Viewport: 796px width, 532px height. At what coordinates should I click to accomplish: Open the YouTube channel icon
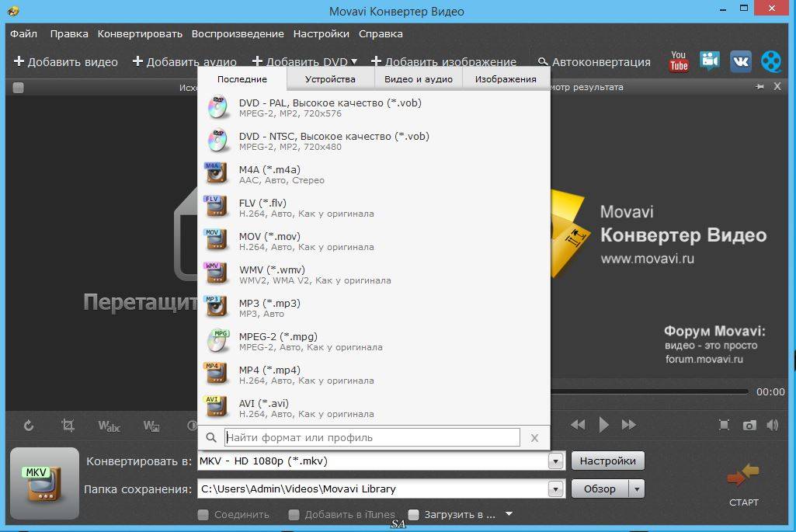coord(679,62)
